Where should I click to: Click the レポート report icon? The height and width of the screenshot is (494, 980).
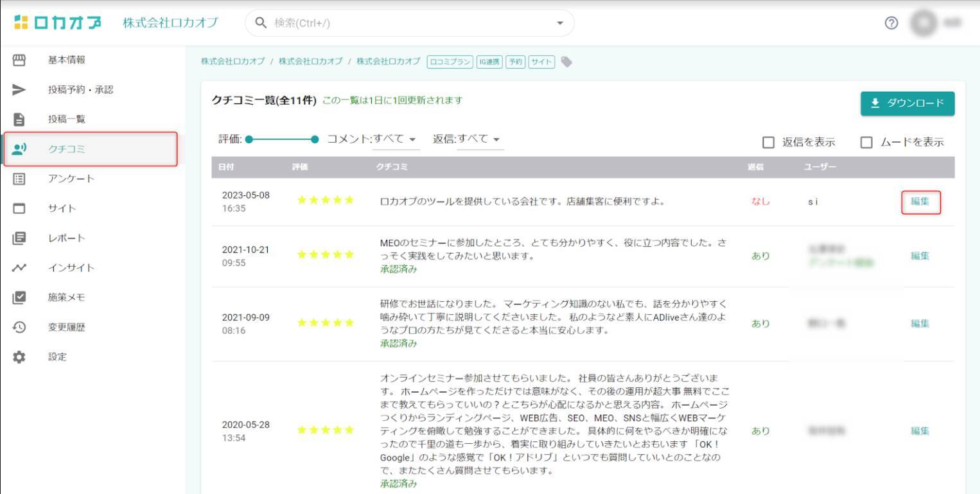tap(19, 238)
